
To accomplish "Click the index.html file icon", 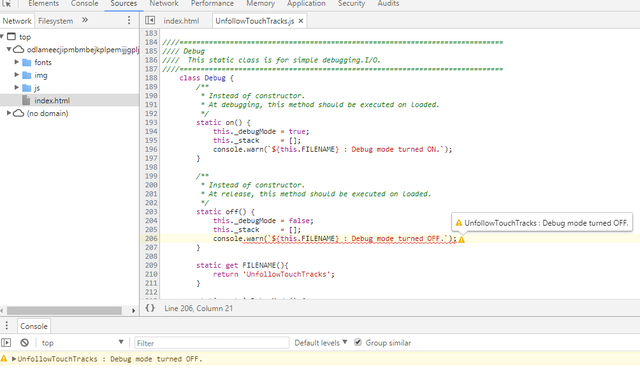I will [x=27, y=100].
